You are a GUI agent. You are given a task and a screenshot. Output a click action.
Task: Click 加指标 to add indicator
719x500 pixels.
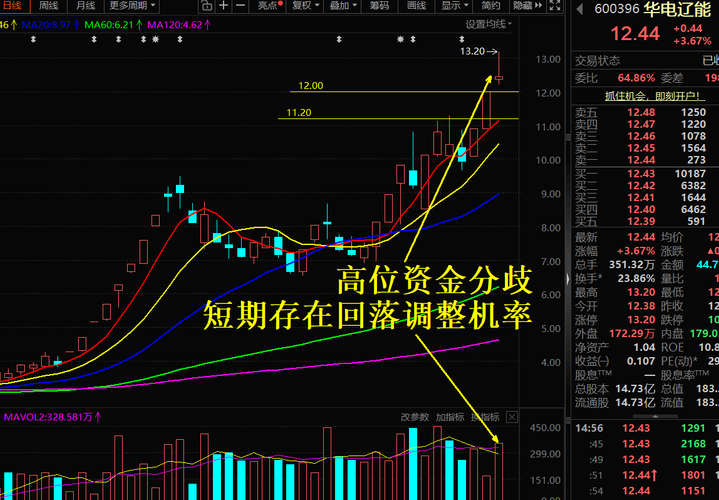pyautogui.click(x=449, y=417)
